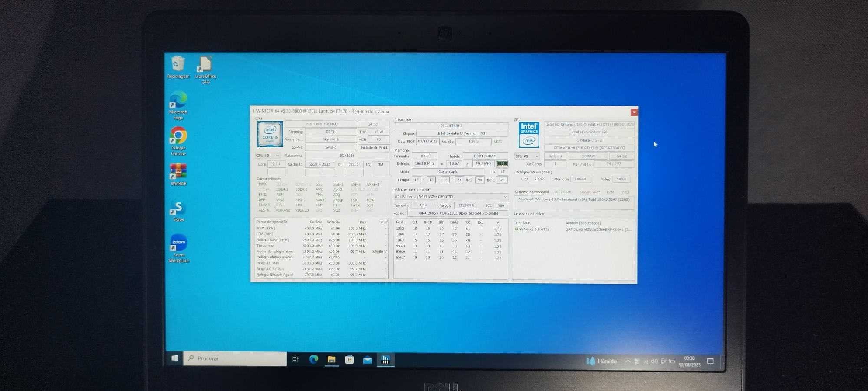
Task: Click the 8 GB memory size field
Action: (424, 156)
